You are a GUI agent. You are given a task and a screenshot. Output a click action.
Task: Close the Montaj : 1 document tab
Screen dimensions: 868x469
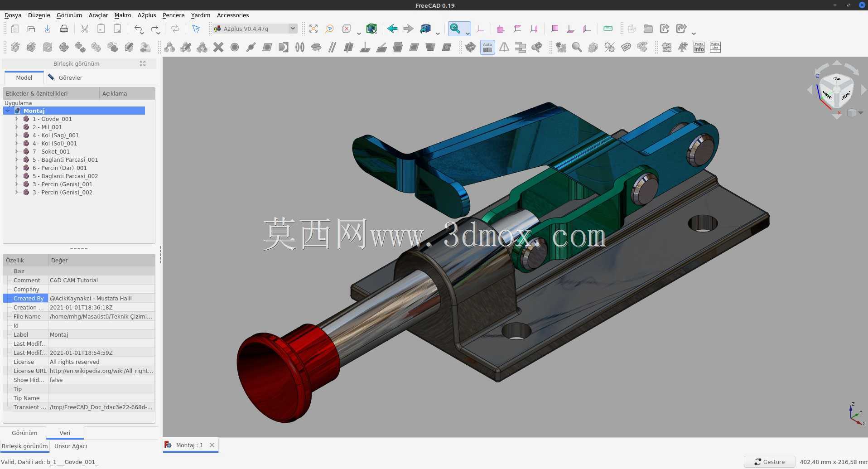click(212, 445)
